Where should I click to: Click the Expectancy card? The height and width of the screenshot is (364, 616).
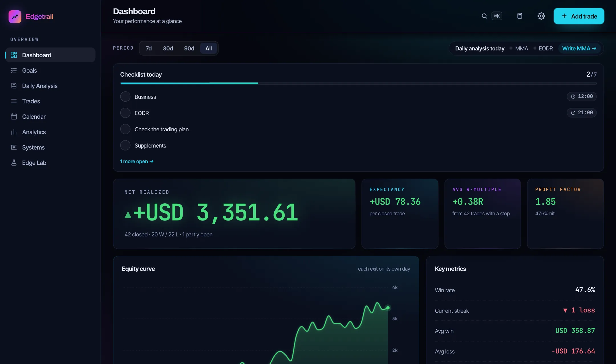[400, 214]
